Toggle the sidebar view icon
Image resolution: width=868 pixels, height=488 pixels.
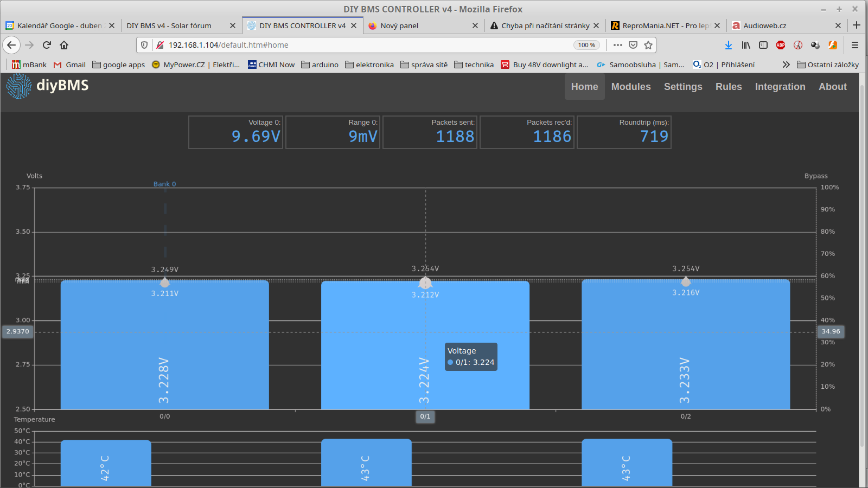tap(763, 45)
